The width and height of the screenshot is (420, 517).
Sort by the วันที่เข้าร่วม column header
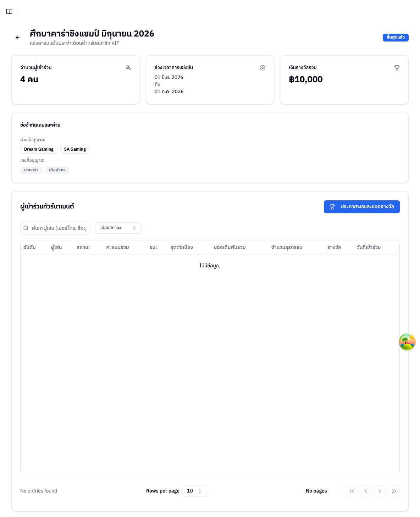click(369, 248)
